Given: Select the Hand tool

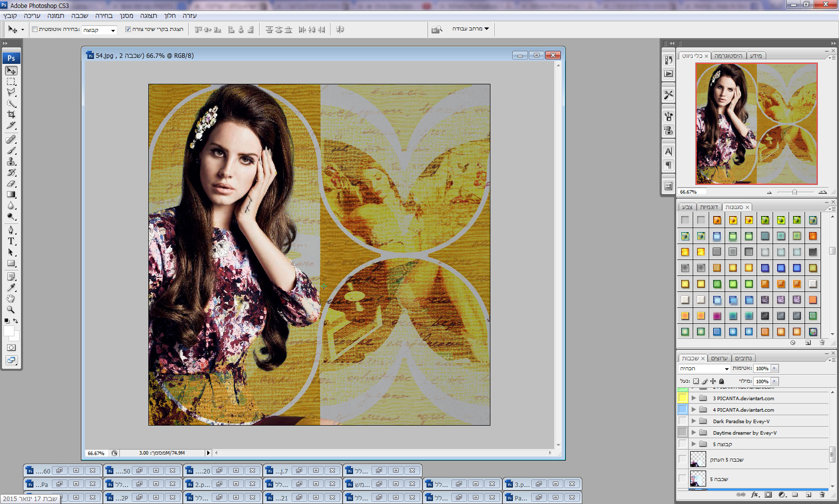Looking at the screenshot, I should 11,298.
